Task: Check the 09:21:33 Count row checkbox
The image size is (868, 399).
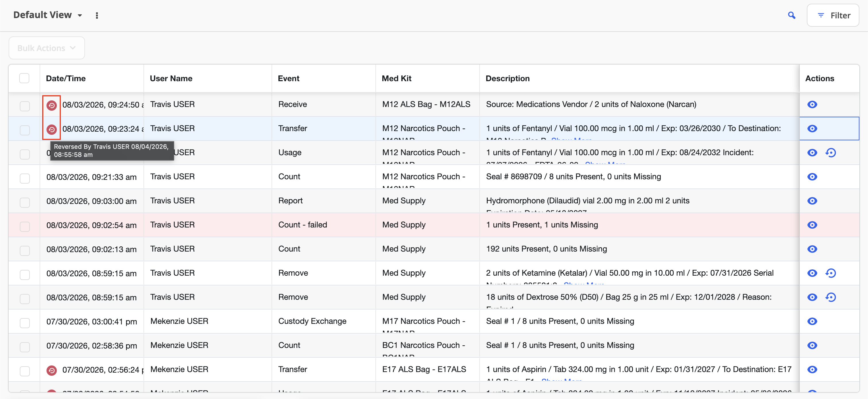Action: click(25, 178)
